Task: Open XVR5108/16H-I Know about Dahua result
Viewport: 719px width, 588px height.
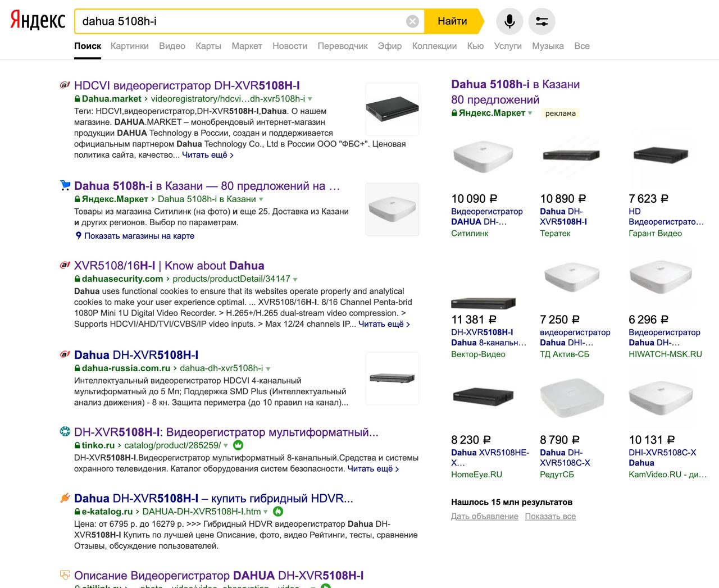Action: 169,266
